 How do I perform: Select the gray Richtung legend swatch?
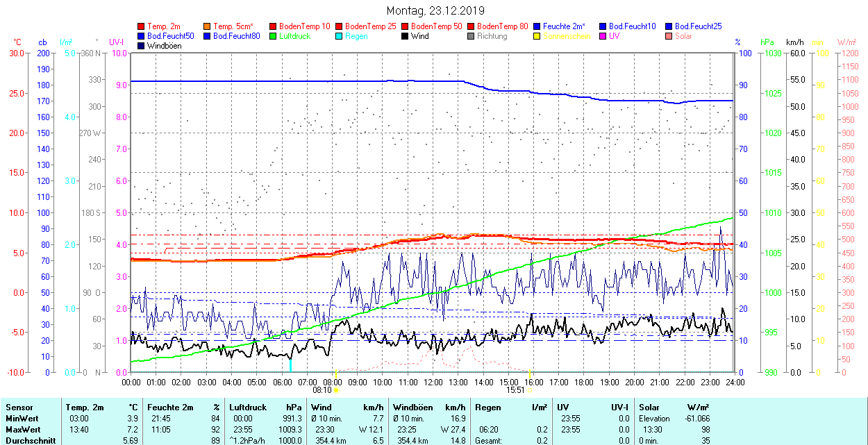click(x=471, y=36)
